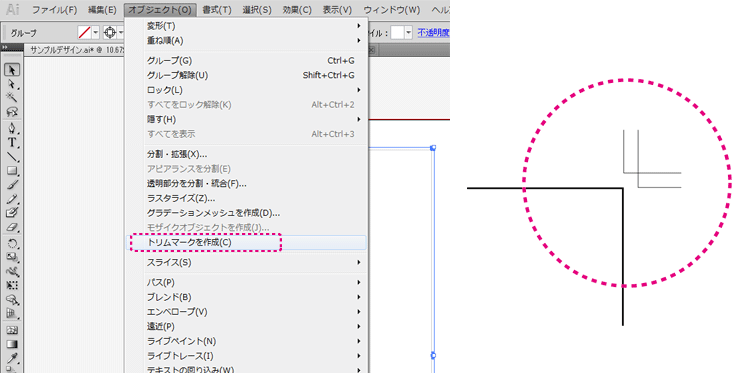This screenshot has width=751, height=373.
Task: Select the Gradient tool
Action: (x=12, y=344)
